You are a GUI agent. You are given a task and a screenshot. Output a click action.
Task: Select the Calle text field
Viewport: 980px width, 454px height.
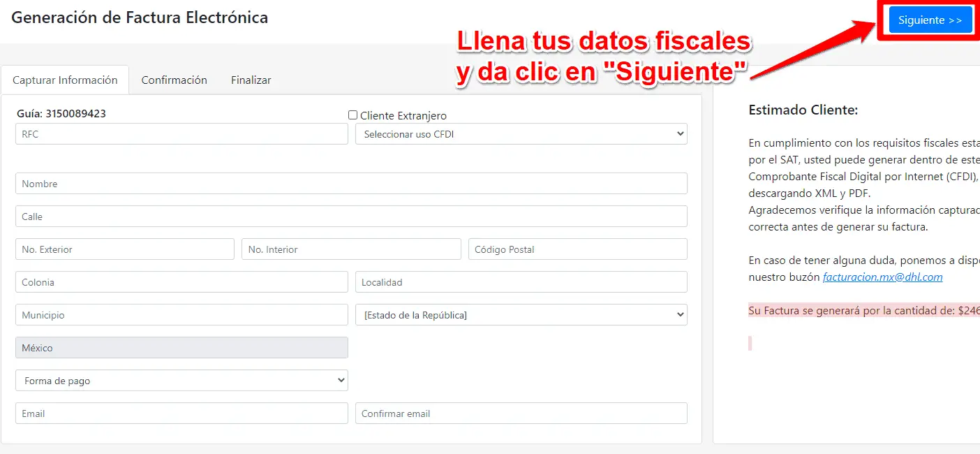(351, 217)
